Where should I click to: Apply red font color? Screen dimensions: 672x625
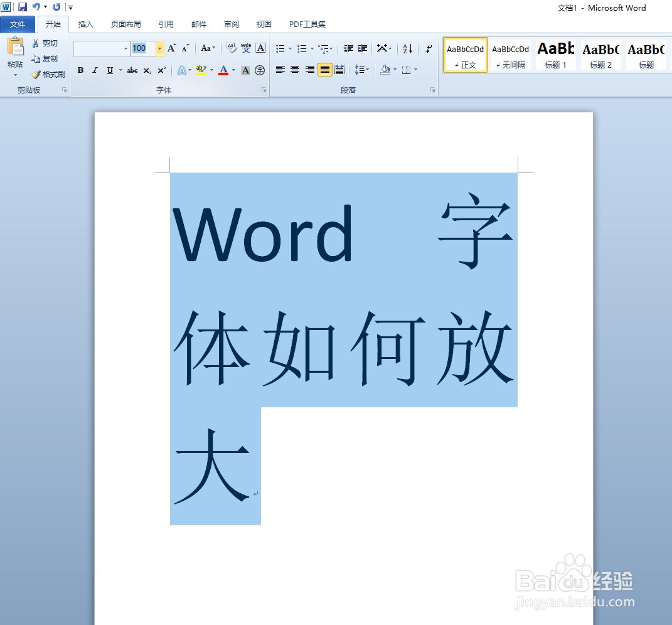223,70
